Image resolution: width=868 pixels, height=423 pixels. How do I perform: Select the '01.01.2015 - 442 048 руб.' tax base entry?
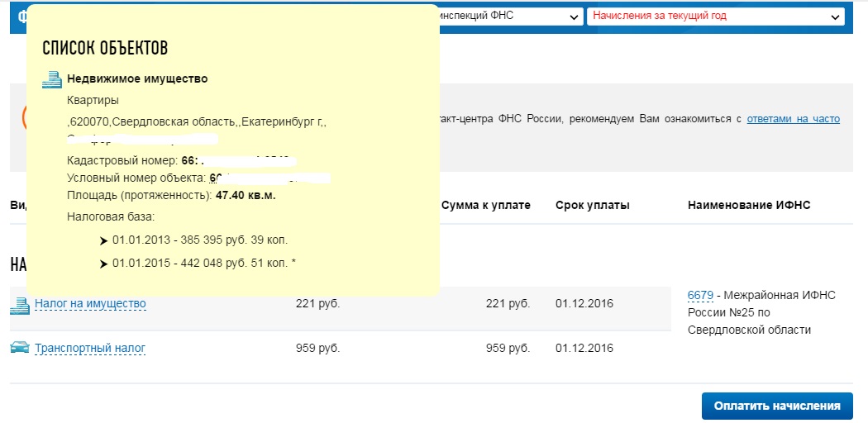point(203,264)
